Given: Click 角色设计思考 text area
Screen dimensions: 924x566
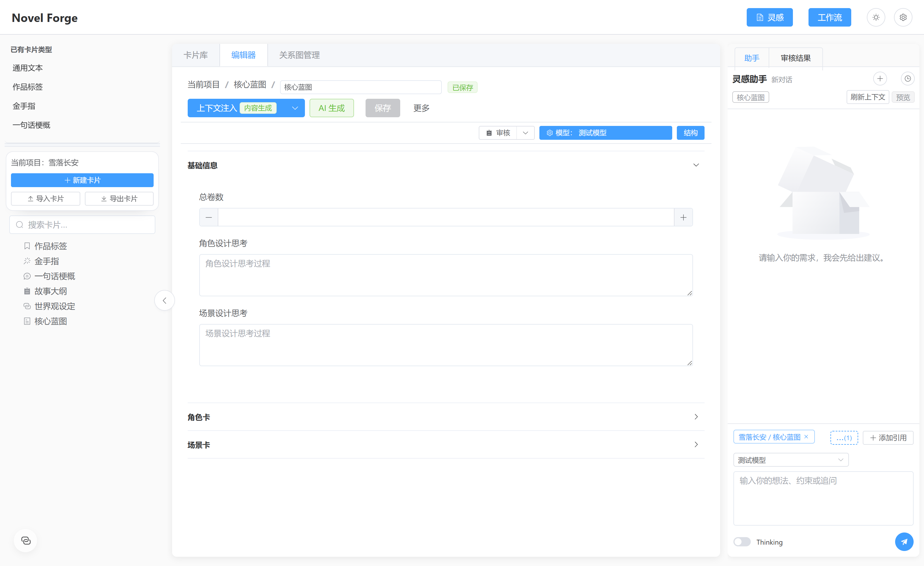Looking at the screenshot, I should (446, 275).
